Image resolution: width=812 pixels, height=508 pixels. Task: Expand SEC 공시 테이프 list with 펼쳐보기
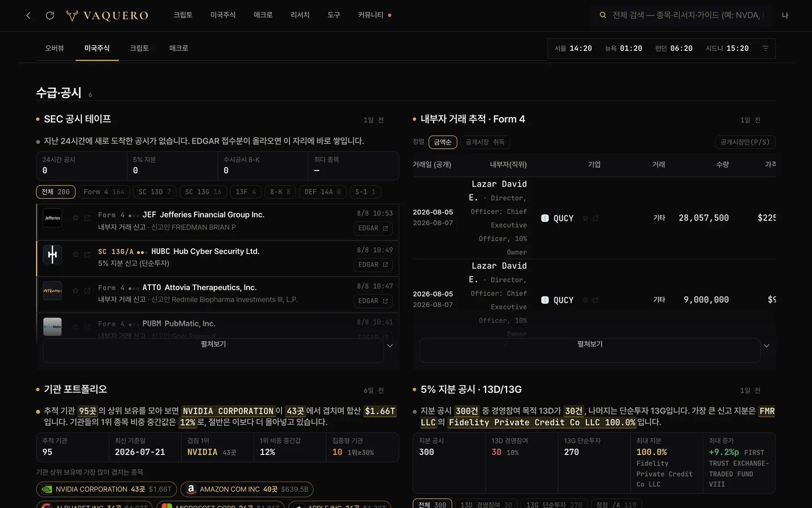coord(213,350)
